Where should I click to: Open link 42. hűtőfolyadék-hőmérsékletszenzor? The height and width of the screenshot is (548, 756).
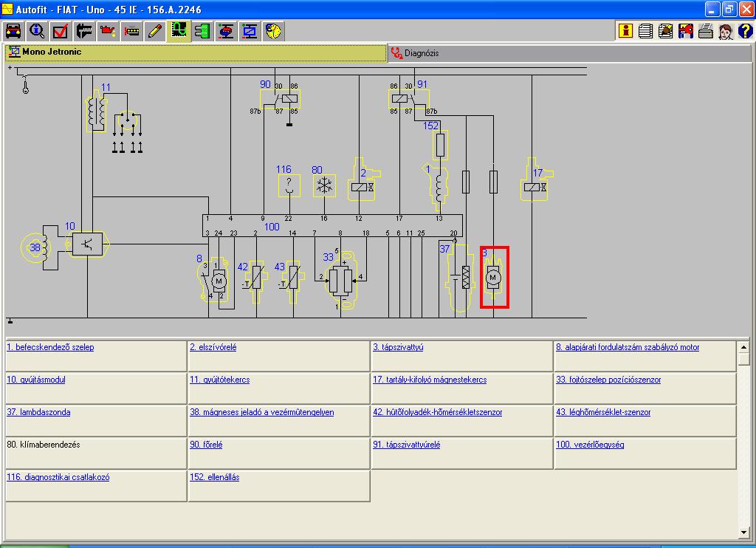tap(437, 412)
